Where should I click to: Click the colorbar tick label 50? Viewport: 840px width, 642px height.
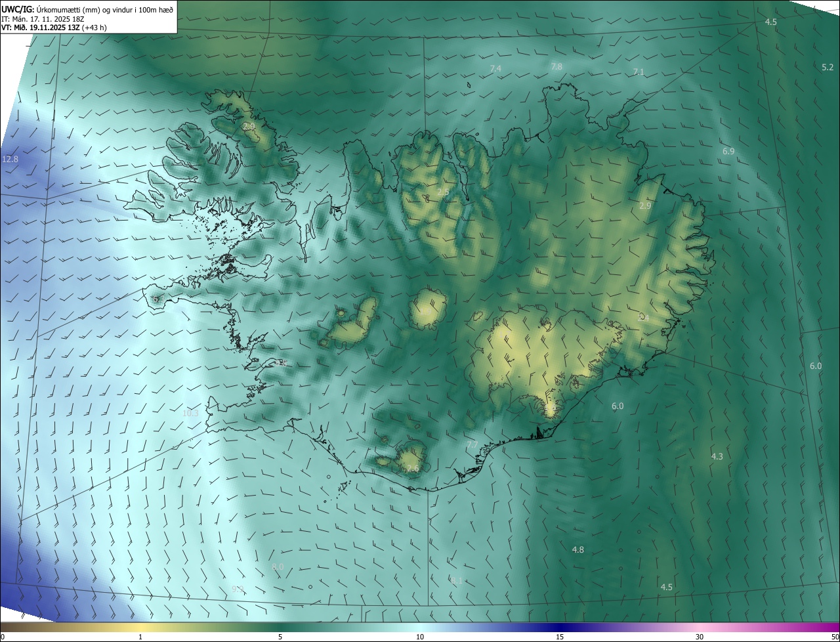coord(835,637)
